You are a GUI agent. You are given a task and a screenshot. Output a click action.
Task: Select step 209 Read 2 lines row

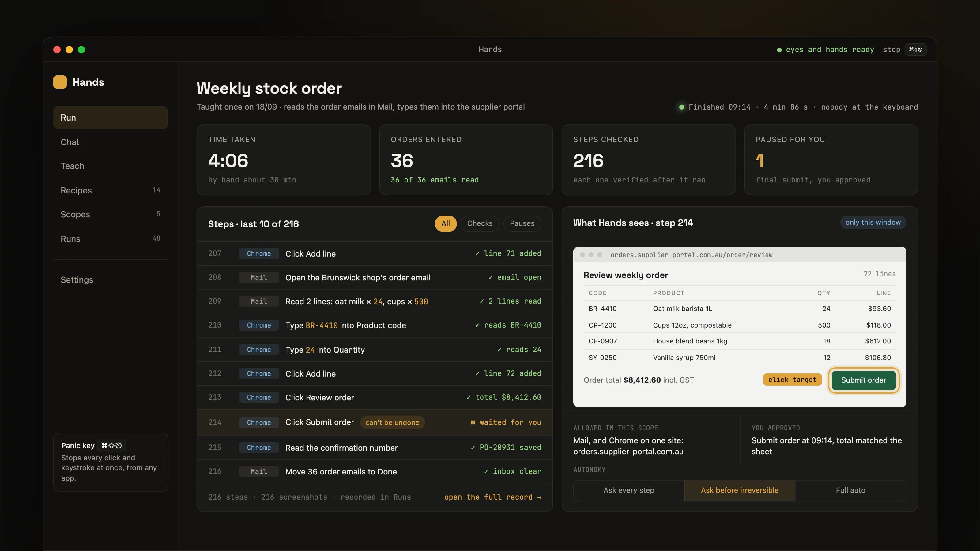(374, 302)
